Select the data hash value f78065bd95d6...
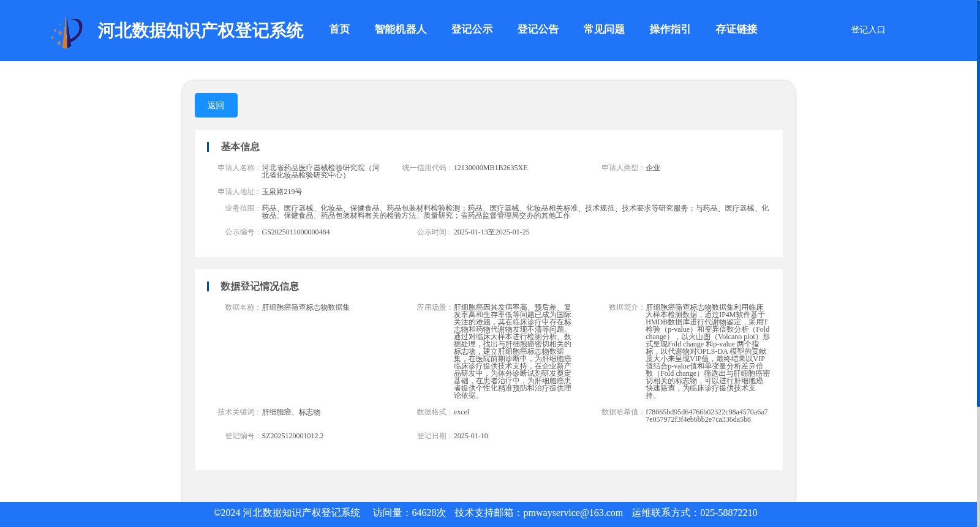The image size is (980, 527). click(x=707, y=416)
